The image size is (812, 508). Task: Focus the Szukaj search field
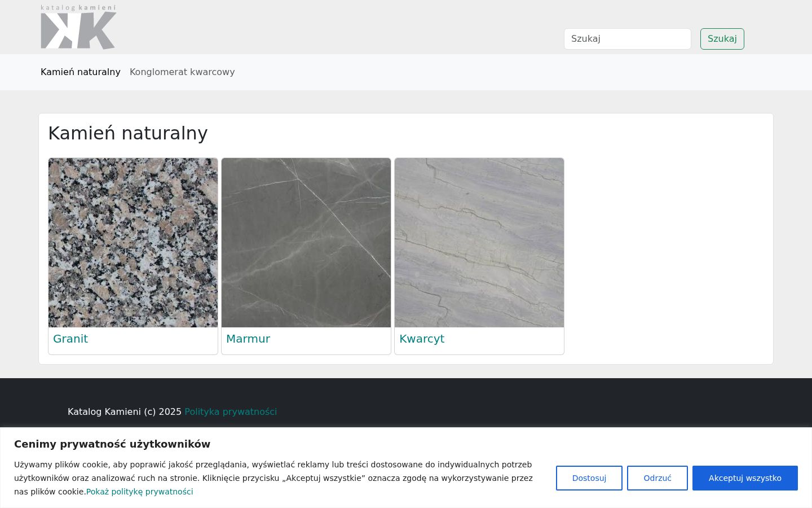[628, 39]
